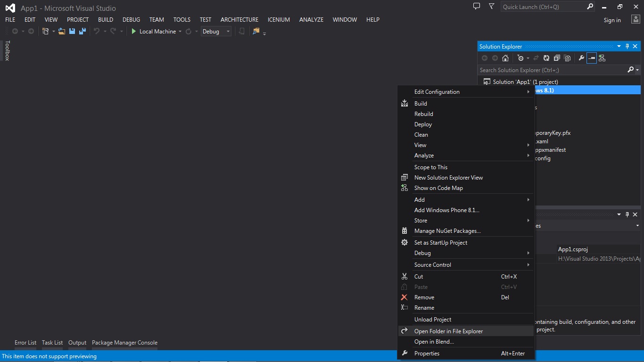Open the FILE menu

pyautogui.click(x=10, y=19)
